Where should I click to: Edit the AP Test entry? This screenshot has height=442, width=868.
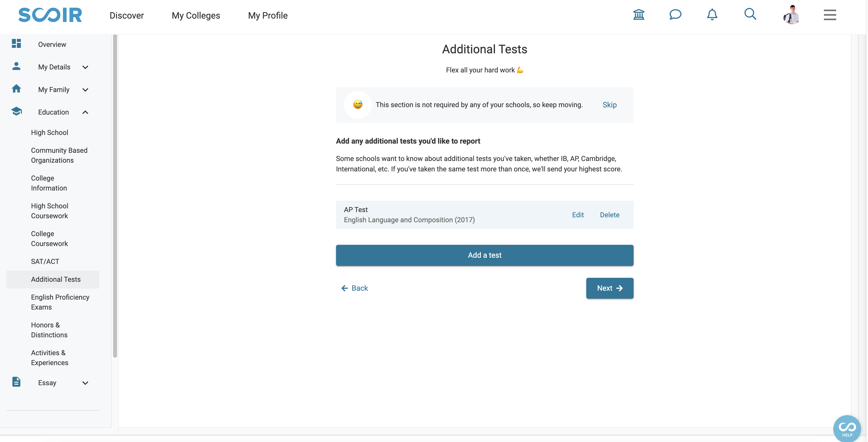[x=578, y=215]
